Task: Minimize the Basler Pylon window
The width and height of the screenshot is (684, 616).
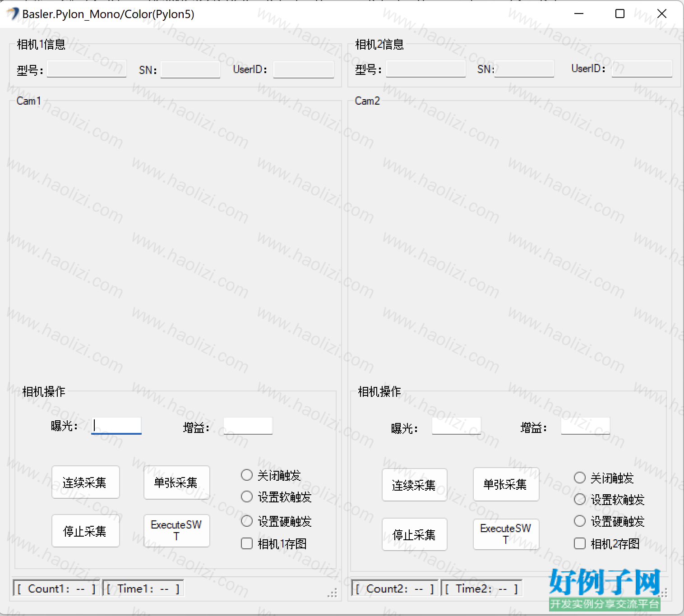Action: coord(579,14)
